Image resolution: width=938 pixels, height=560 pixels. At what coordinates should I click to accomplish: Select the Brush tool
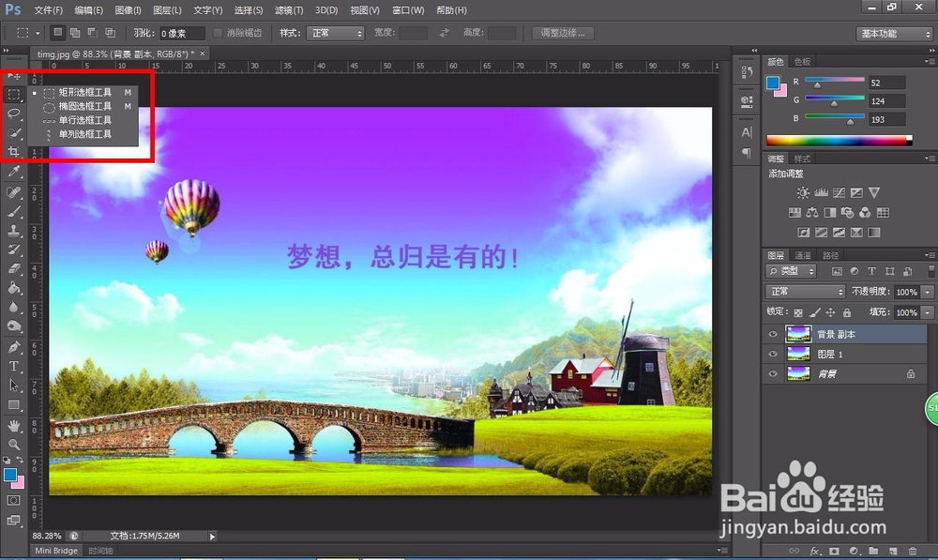click(14, 211)
